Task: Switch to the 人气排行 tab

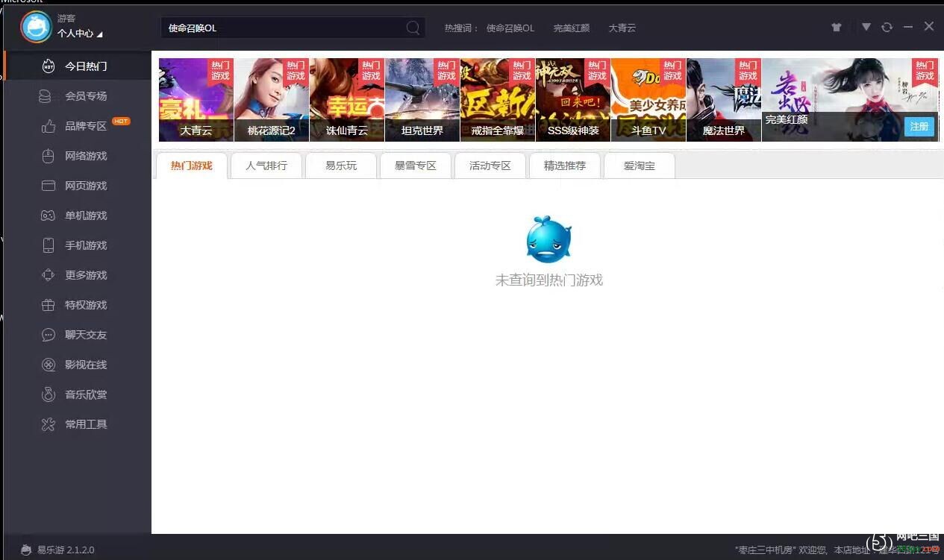Action: [x=266, y=166]
